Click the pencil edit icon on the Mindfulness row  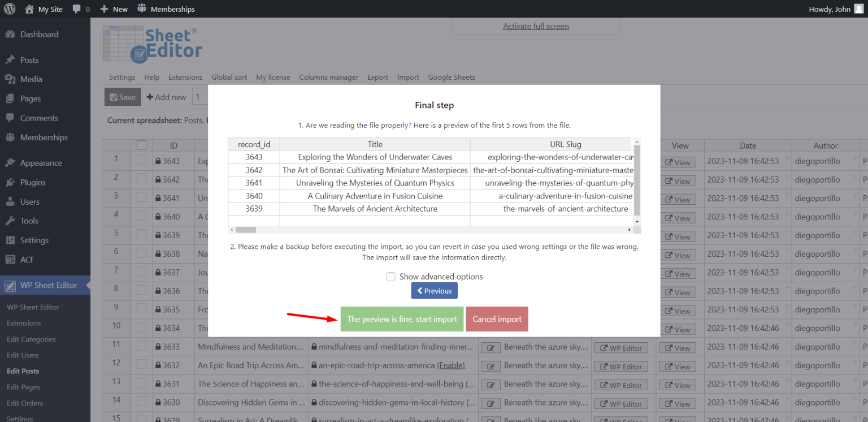pyautogui.click(x=490, y=347)
